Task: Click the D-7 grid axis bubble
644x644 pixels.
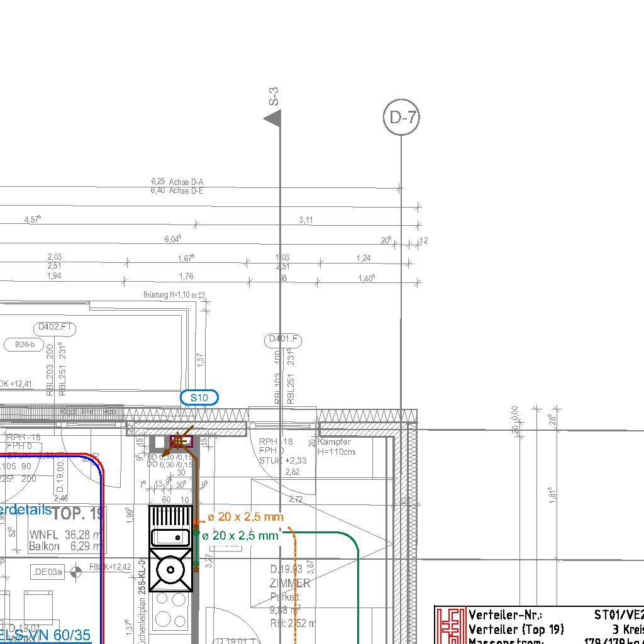Action: tap(401, 118)
